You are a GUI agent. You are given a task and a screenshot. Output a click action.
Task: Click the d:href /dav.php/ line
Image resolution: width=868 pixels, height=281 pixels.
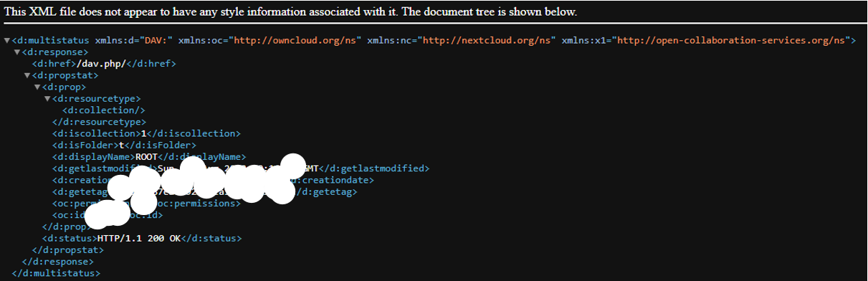click(x=104, y=64)
